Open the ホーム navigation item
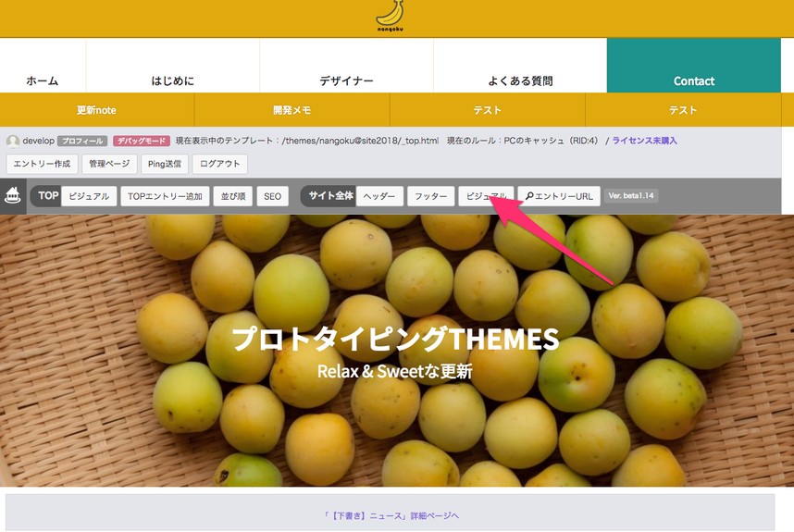 [43, 80]
